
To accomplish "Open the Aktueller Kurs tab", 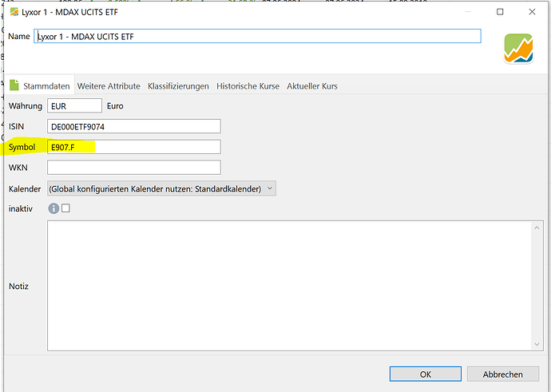I will (x=312, y=86).
